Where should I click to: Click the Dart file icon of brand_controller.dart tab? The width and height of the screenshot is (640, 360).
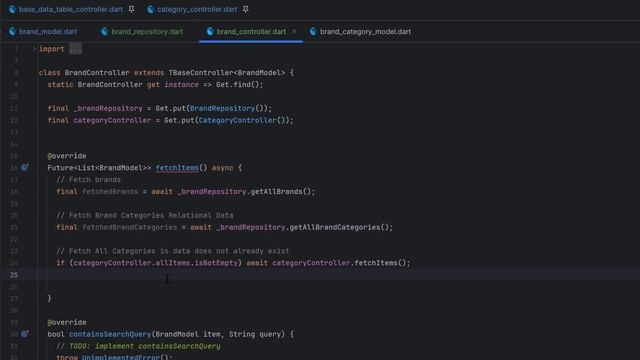click(210, 31)
